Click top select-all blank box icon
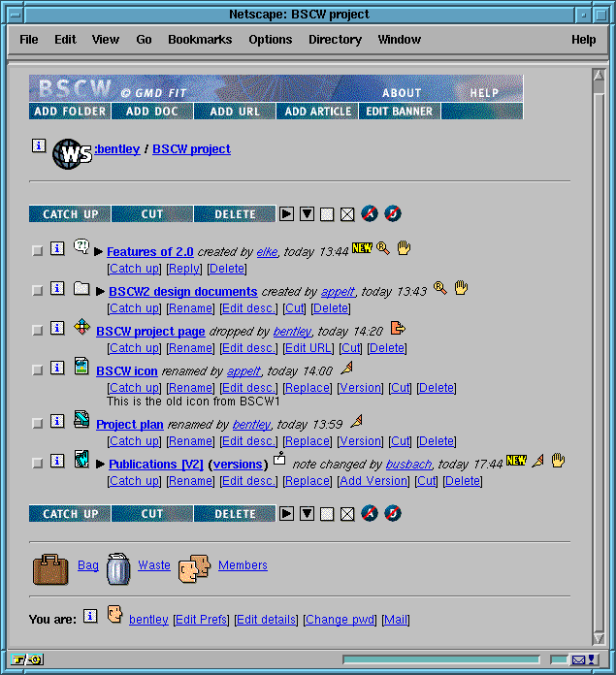Screen dimensions: 616x675 [327, 214]
